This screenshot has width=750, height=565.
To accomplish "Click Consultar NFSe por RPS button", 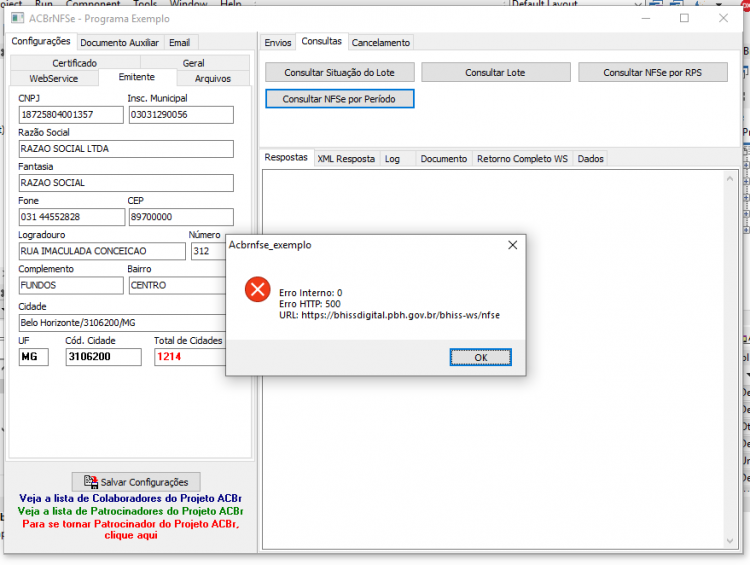I will (652, 72).
